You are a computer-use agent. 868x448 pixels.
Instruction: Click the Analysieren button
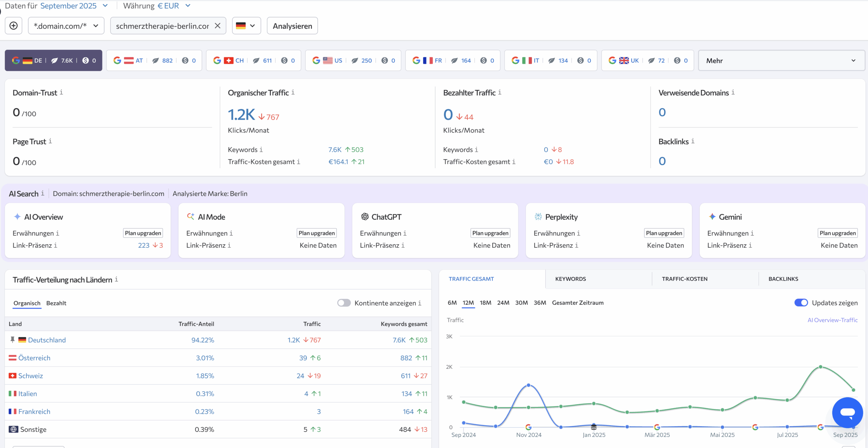click(292, 26)
